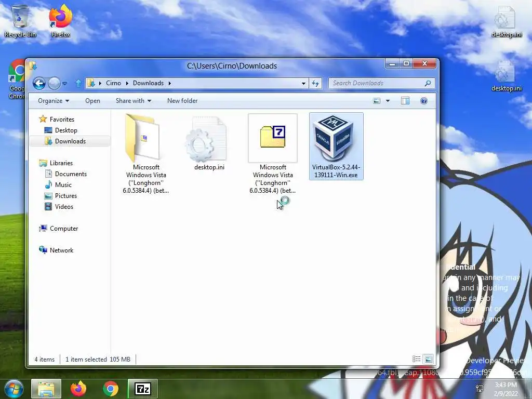
Task: Select the Google Chrome desktop shortcut
Action: (16, 80)
